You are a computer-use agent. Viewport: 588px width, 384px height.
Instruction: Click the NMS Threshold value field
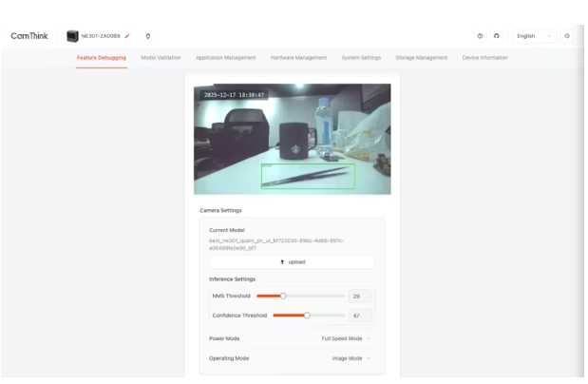pyautogui.click(x=360, y=297)
